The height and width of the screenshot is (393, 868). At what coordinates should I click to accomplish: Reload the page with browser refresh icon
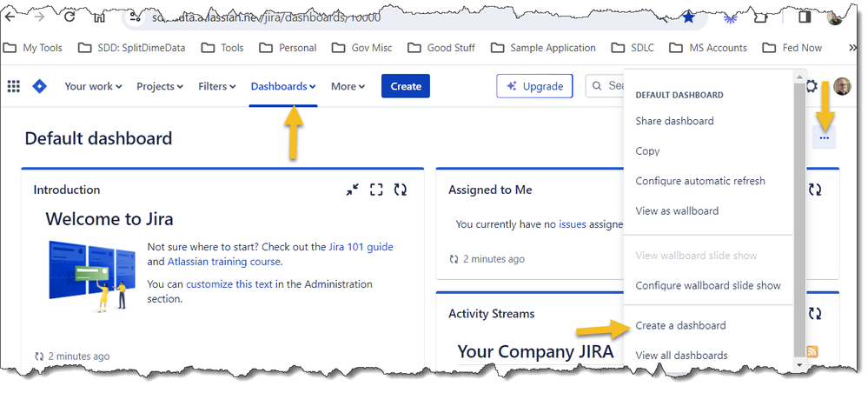point(70,17)
